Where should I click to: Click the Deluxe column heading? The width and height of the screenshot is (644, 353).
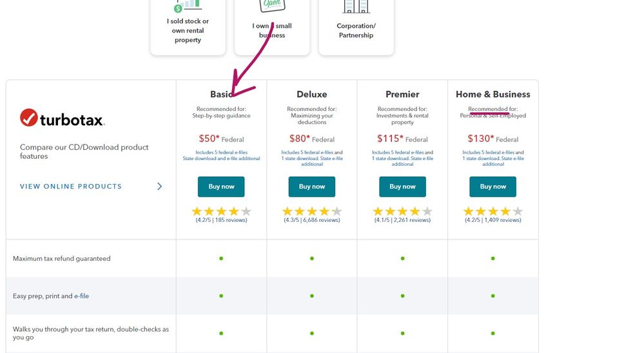pos(312,94)
